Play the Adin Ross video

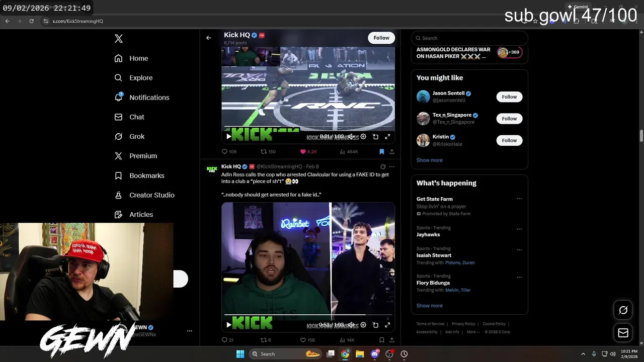(x=229, y=325)
